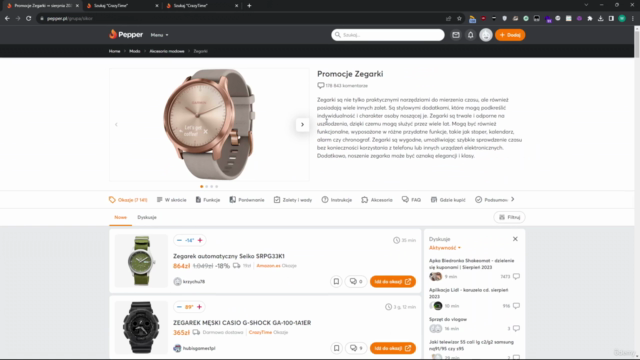This screenshot has width=640, height=360.
Task: Vote down the Casio G-Shock deal
Action: [x=179, y=307]
